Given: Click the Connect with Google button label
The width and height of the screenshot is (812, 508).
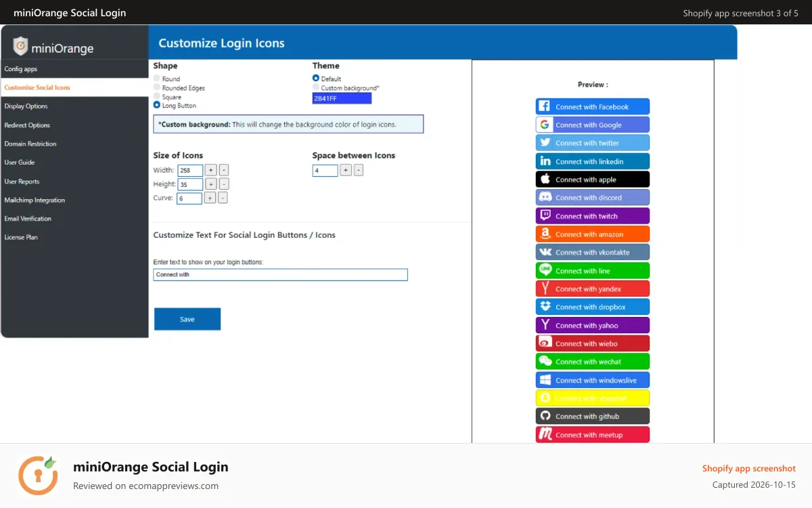Looking at the screenshot, I should pyautogui.click(x=589, y=125).
